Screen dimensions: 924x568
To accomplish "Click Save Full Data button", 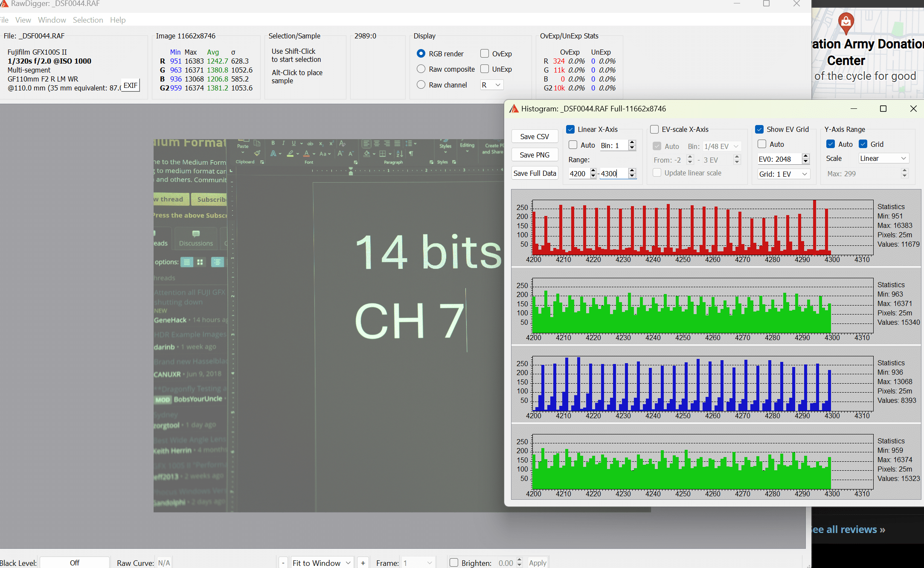I will 535,173.
